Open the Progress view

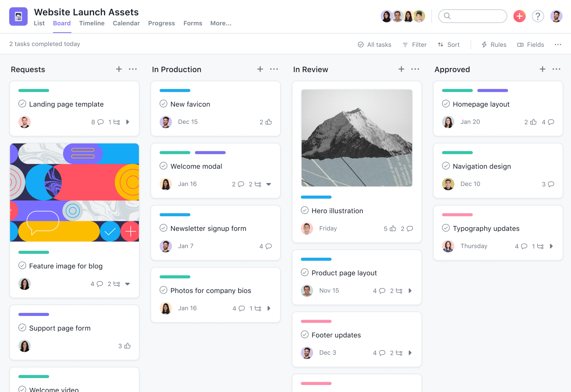point(162,23)
